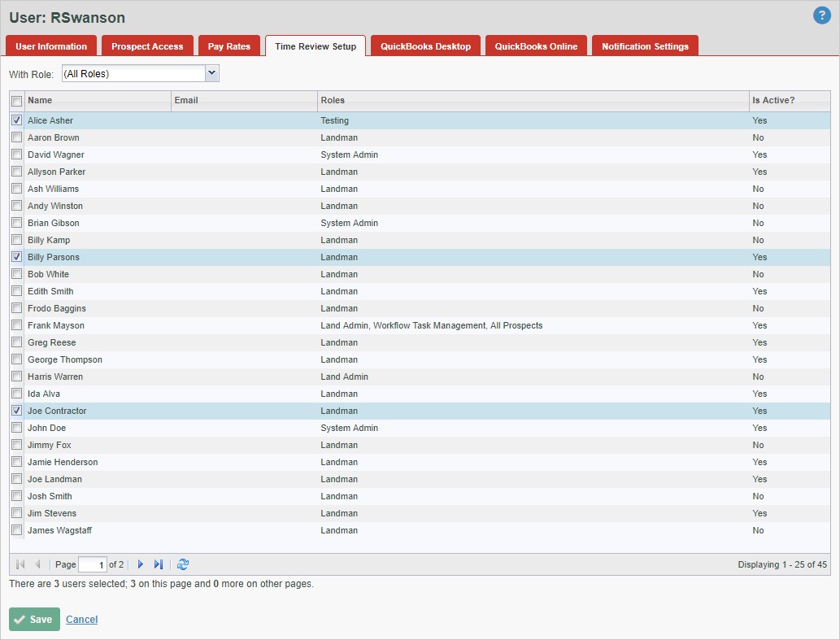Click the page number input field
Screen dimensions: 840x640
pos(93,565)
